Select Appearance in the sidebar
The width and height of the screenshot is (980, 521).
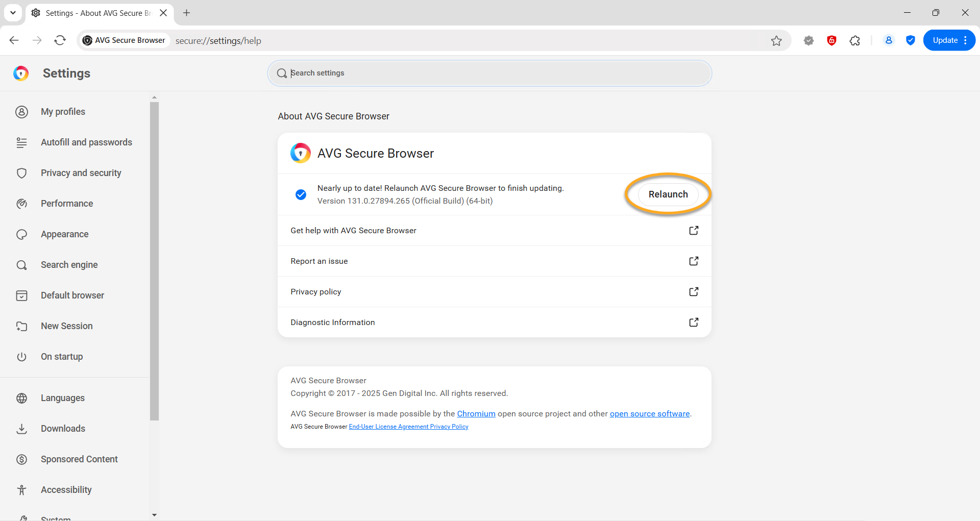pyautogui.click(x=64, y=234)
